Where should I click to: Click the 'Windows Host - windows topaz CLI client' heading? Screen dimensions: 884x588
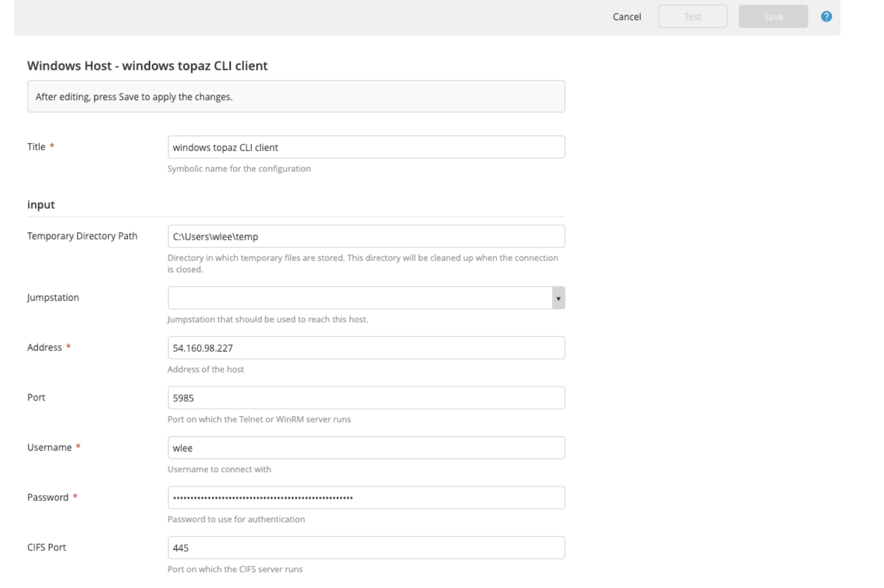pyautogui.click(x=147, y=66)
